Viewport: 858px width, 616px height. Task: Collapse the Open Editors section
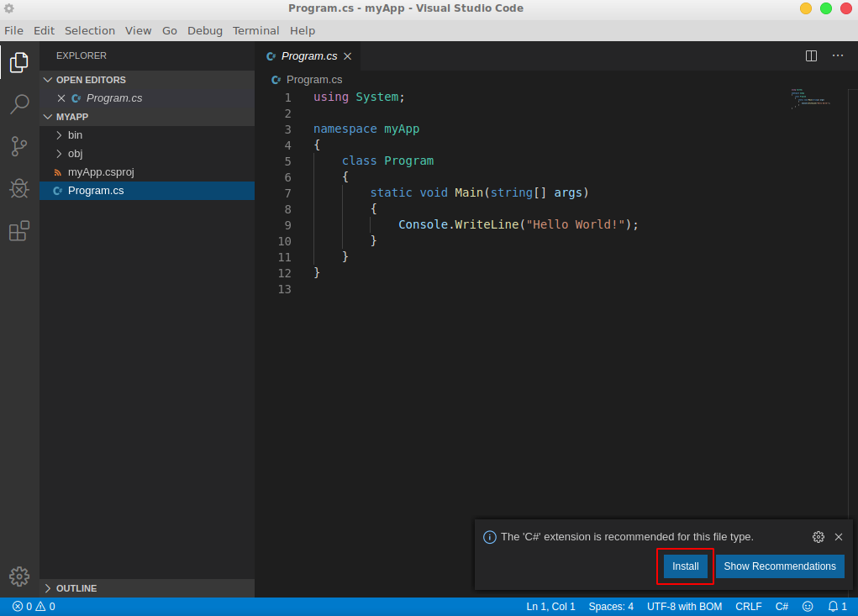(48, 80)
